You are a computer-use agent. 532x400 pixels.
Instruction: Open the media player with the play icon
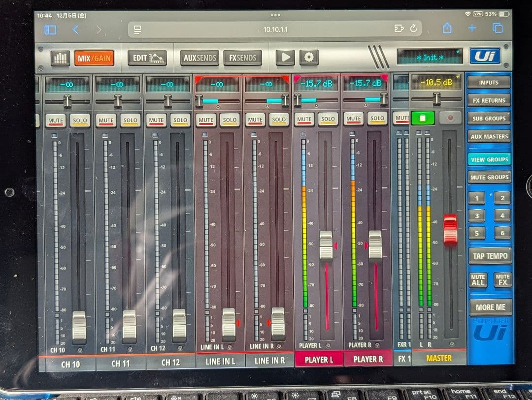(286, 57)
